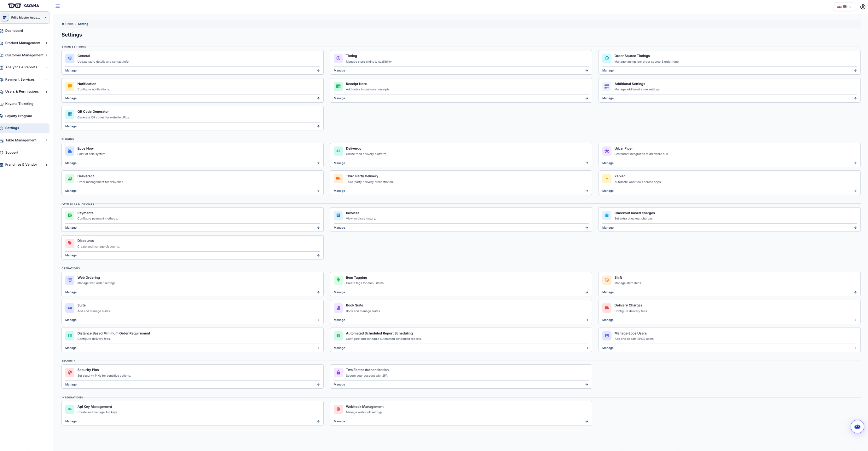Click Manage under Payments card
868x451 pixels.
coord(71,228)
